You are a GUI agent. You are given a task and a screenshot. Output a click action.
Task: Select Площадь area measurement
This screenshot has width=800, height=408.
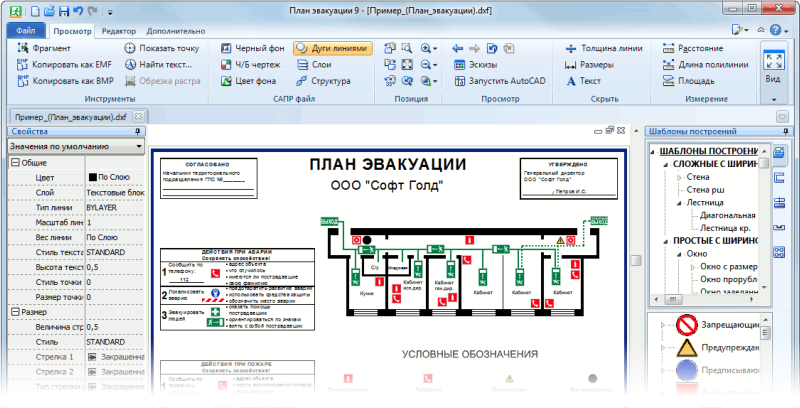pos(688,81)
